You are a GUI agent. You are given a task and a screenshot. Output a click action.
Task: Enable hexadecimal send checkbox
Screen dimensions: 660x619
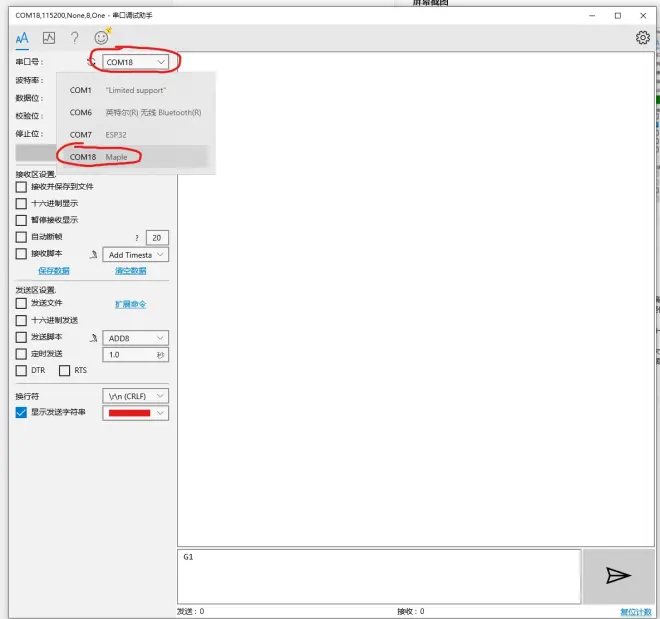click(21, 320)
